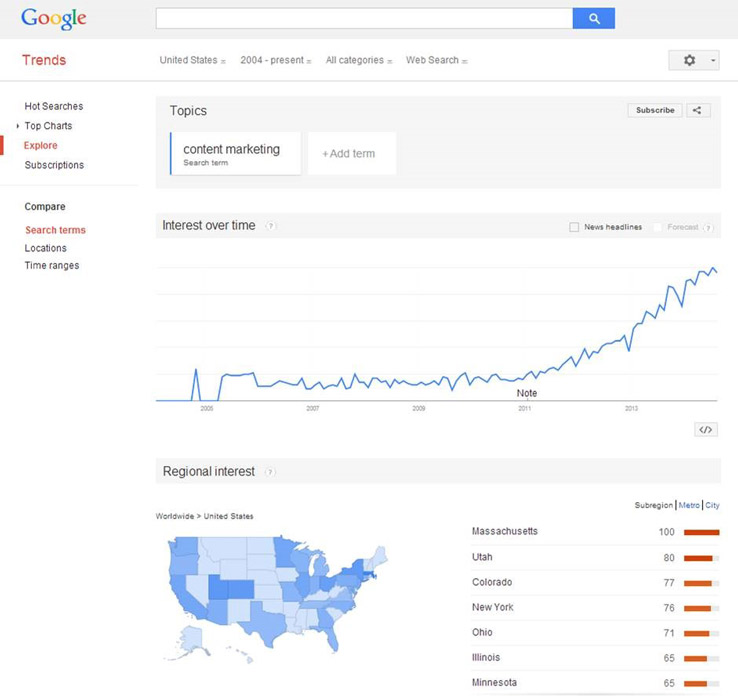This screenshot has width=738, height=700.
Task: Click the blue search magnifier button
Action: pos(594,18)
